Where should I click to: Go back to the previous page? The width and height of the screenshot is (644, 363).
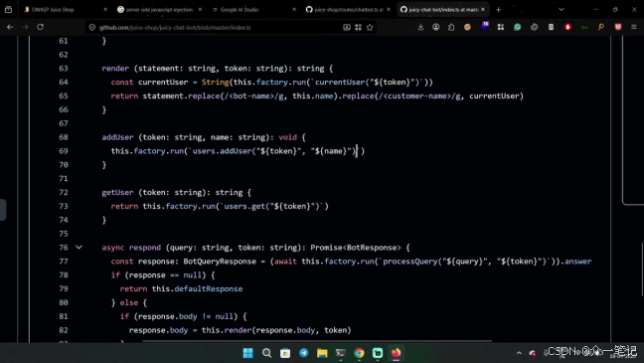click(10, 27)
